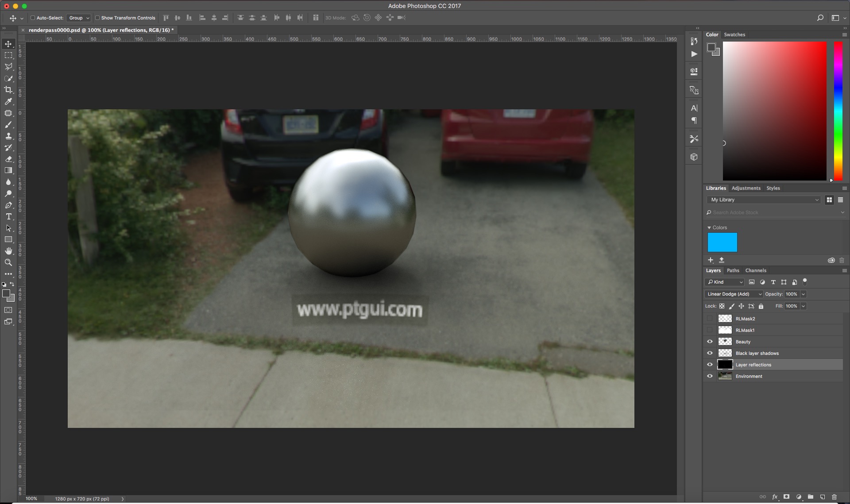Pick the Gradient tool

point(8,171)
